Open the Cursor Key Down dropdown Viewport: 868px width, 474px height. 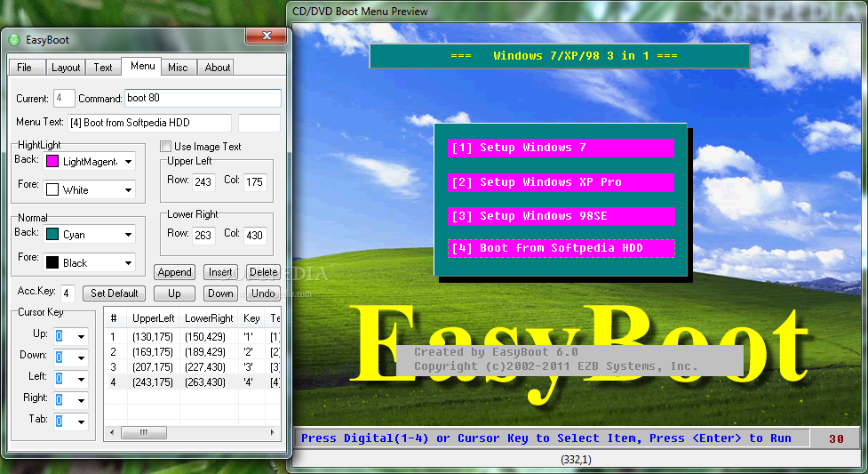pyautogui.click(x=81, y=358)
